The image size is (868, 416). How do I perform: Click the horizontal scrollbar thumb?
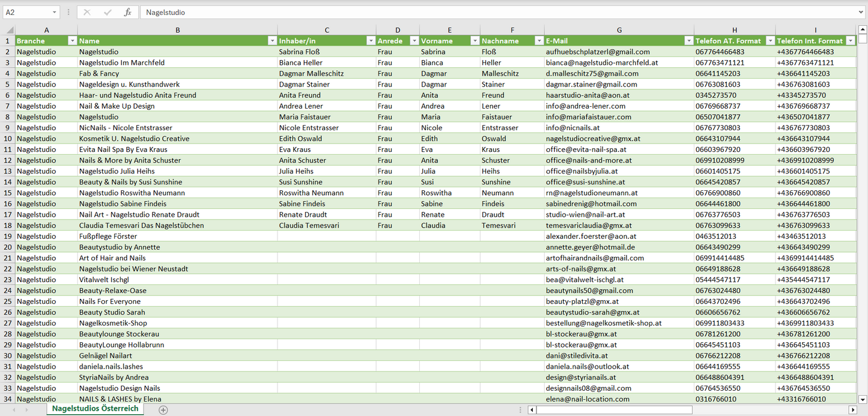coord(614,410)
